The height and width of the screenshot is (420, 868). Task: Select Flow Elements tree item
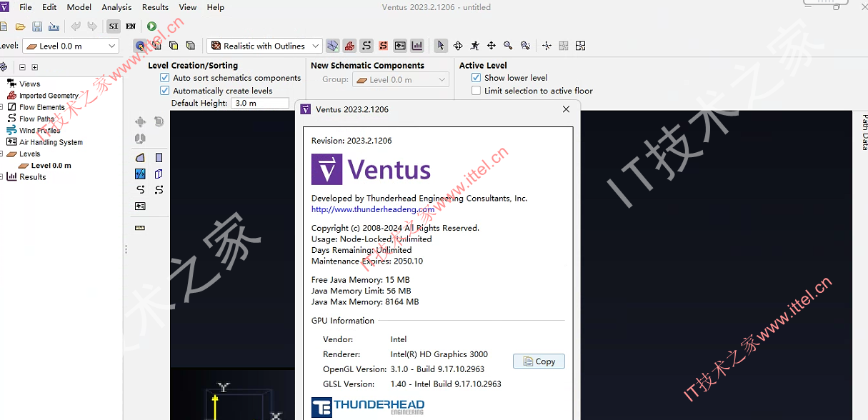coord(41,107)
